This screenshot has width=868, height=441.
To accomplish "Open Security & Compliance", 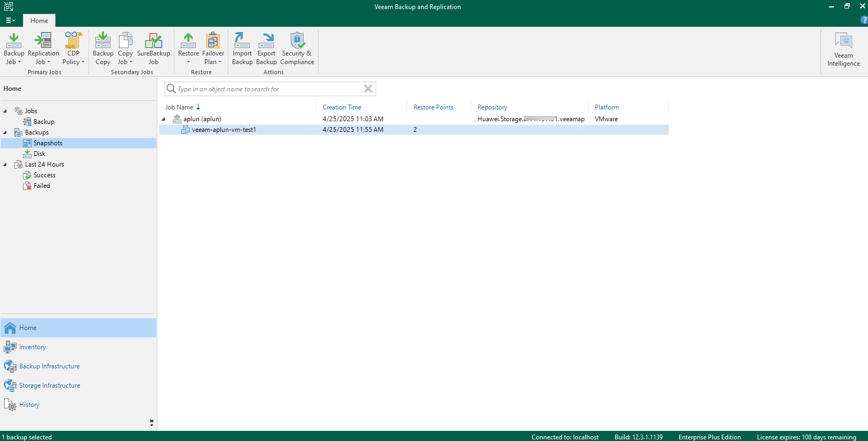I will click(x=297, y=49).
